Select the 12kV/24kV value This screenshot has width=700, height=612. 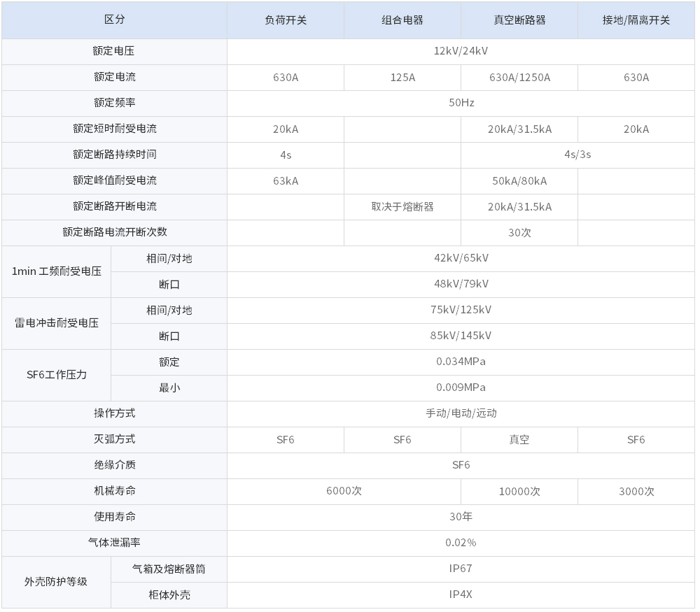pyautogui.click(x=461, y=51)
